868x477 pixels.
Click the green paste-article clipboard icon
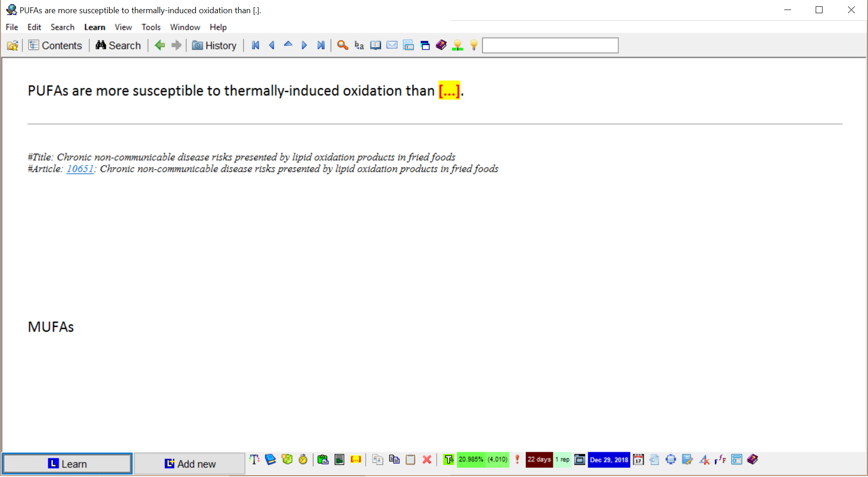click(x=323, y=460)
